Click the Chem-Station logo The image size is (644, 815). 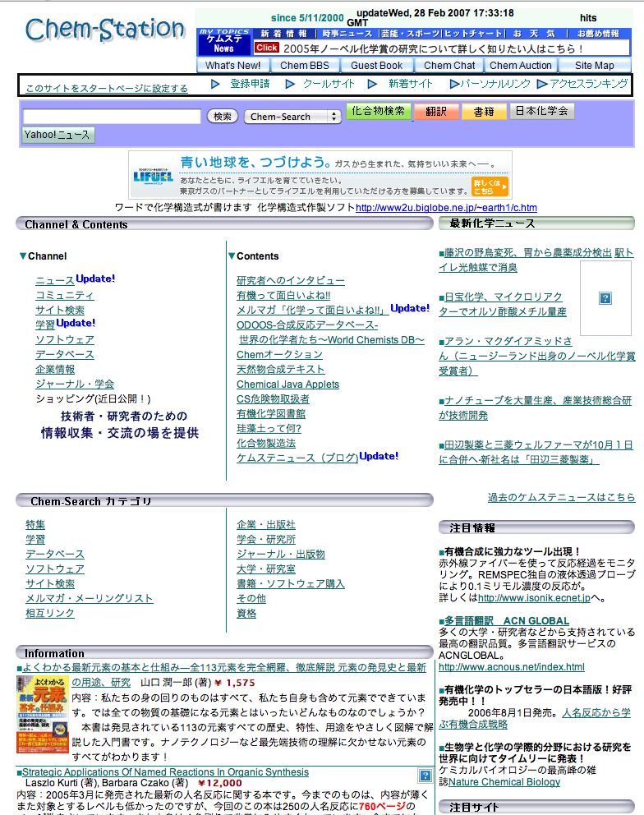[104, 30]
